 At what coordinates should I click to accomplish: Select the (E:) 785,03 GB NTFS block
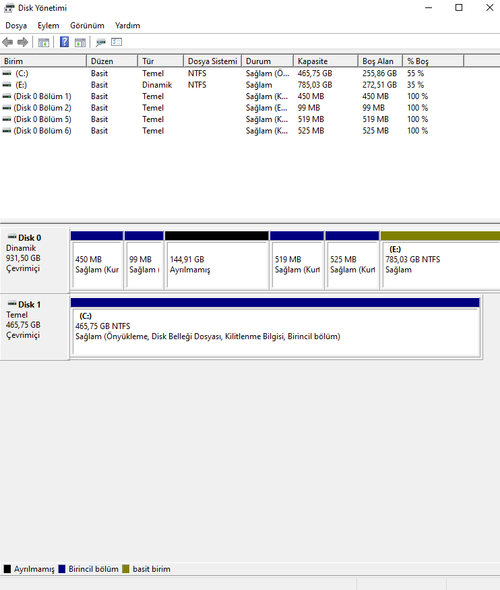point(440,260)
